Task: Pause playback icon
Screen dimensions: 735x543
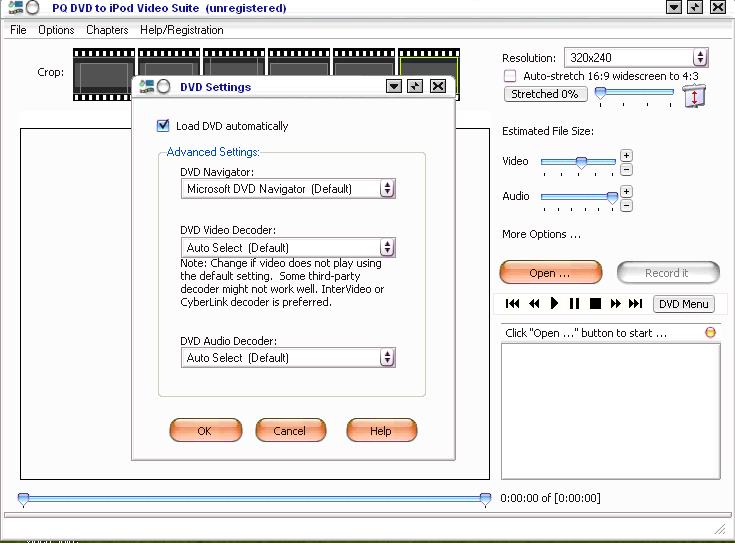Action: point(574,304)
